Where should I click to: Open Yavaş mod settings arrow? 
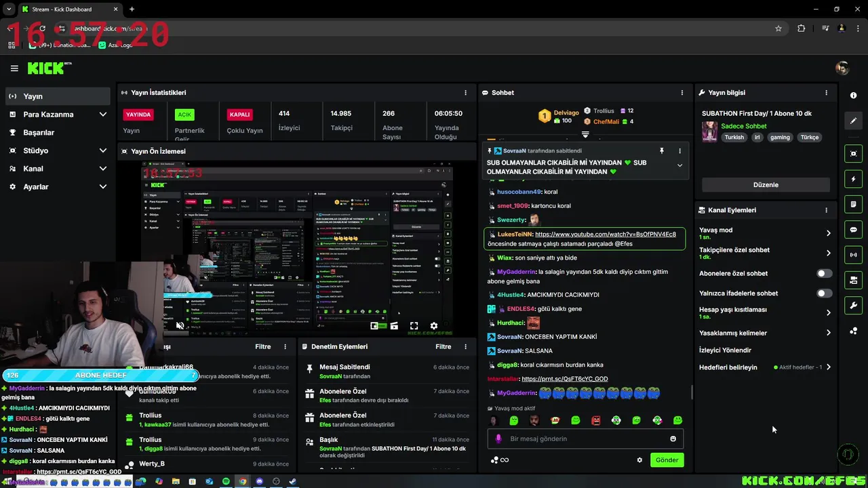(828, 233)
